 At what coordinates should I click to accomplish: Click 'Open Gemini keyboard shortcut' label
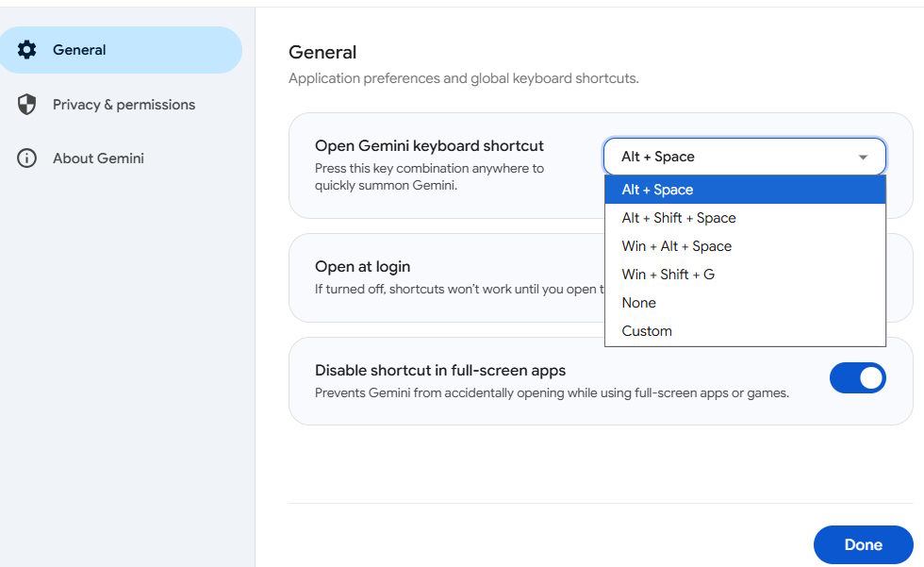click(429, 145)
